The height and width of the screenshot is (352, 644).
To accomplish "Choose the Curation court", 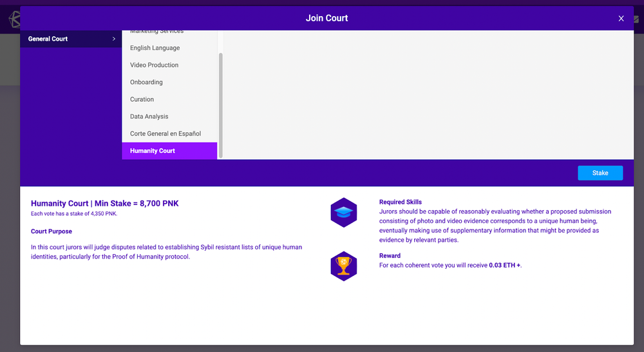I will click(169, 99).
